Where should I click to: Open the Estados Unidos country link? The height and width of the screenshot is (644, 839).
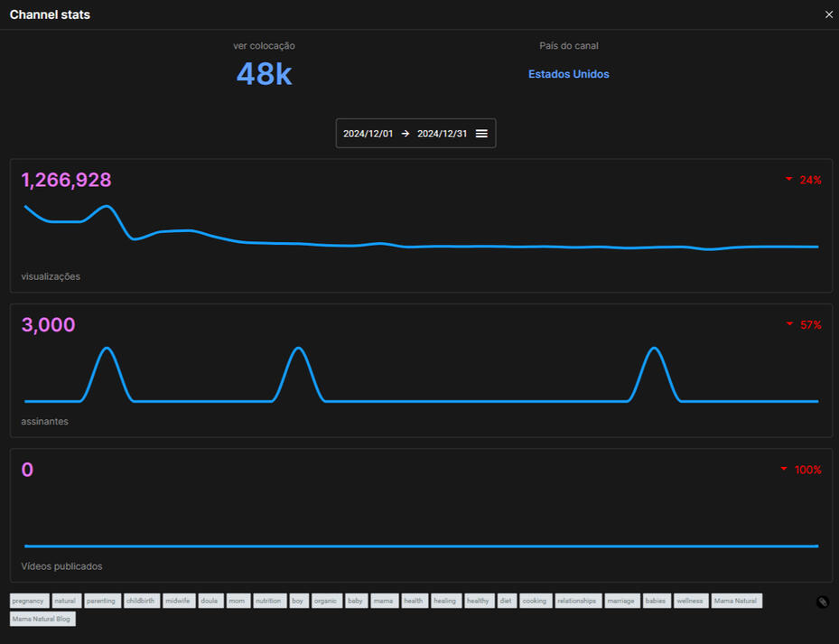(x=569, y=74)
